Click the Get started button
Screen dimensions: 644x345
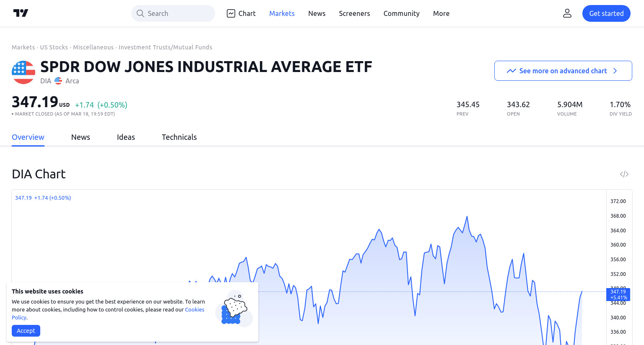(606, 13)
